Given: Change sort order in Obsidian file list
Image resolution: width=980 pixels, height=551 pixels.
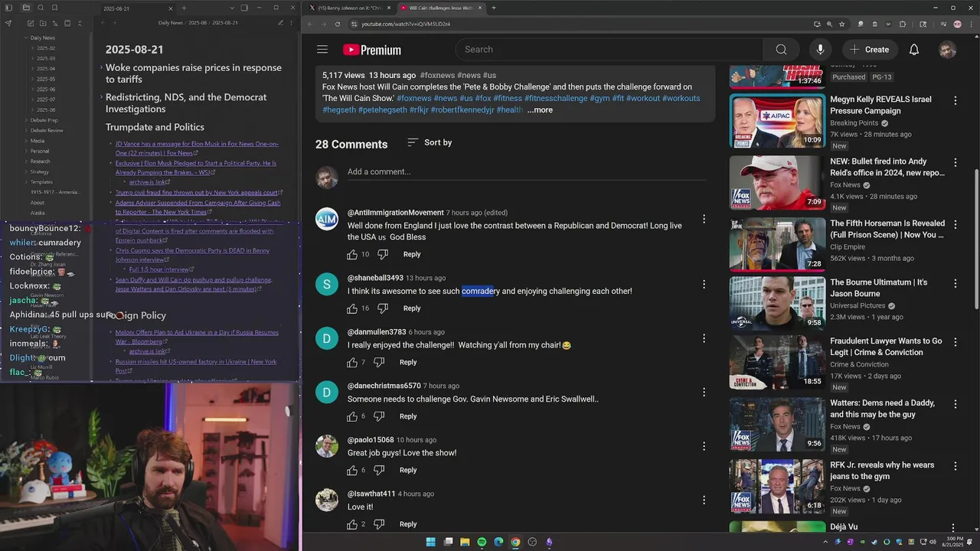Looking at the screenshot, I should point(54,23).
